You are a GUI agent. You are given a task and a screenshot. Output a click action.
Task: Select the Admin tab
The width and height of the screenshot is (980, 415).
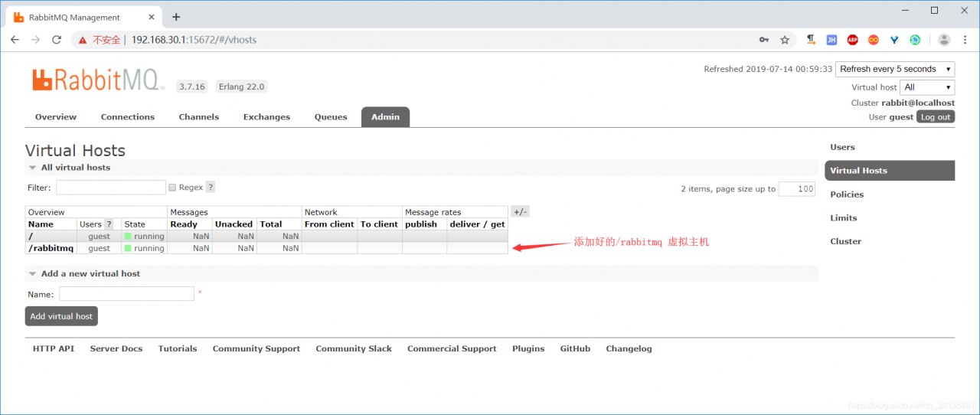coord(386,117)
